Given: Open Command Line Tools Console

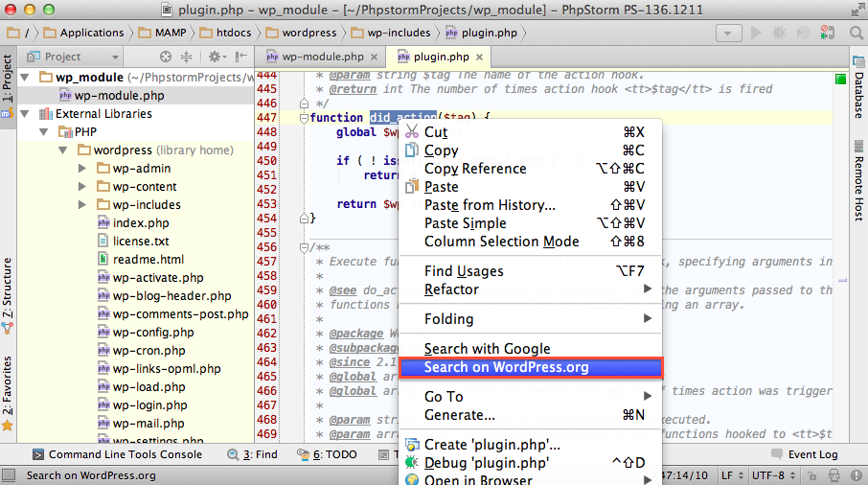Looking at the screenshot, I should click(x=117, y=454).
